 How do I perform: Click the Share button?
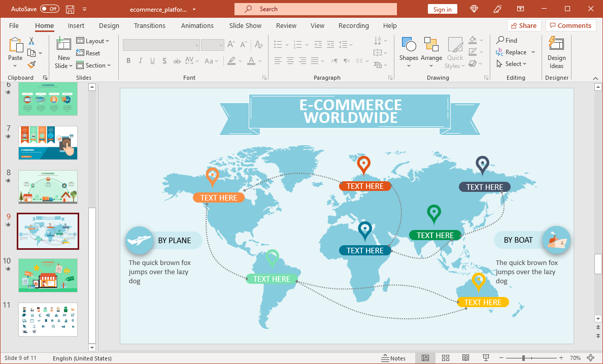[523, 25]
